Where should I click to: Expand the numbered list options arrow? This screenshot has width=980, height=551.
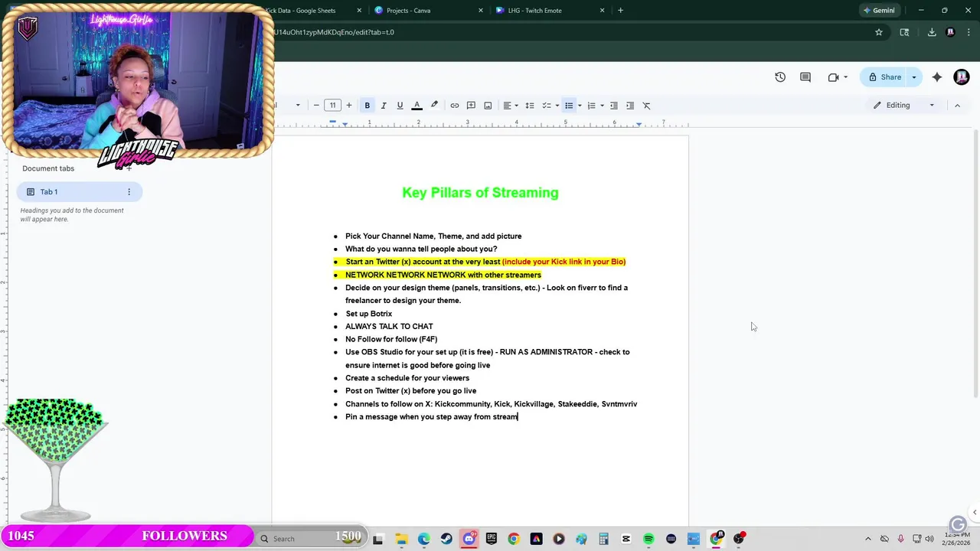tap(602, 106)
